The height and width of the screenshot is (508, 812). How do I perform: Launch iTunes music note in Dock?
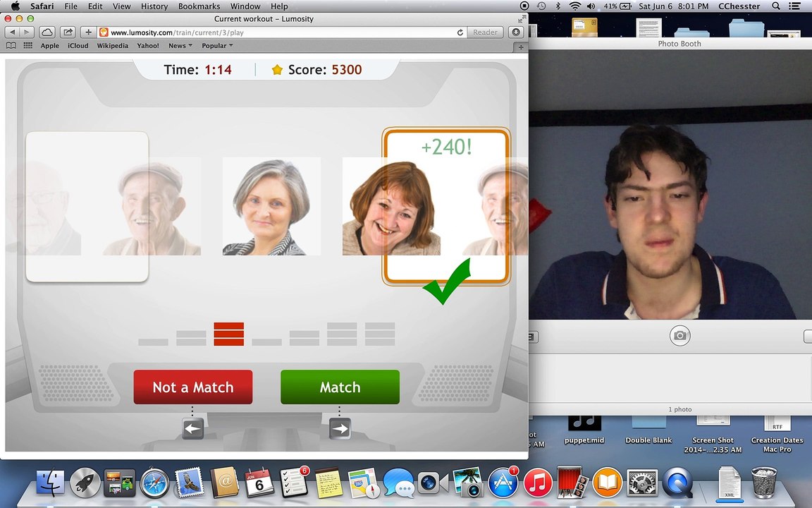tap(538, 483)
